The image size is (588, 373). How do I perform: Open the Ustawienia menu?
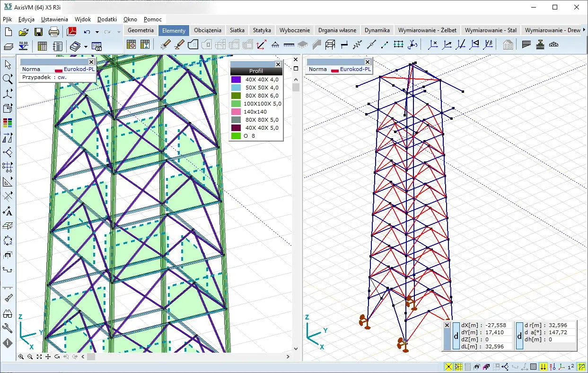pyautogui.click(x=54, y=19)
